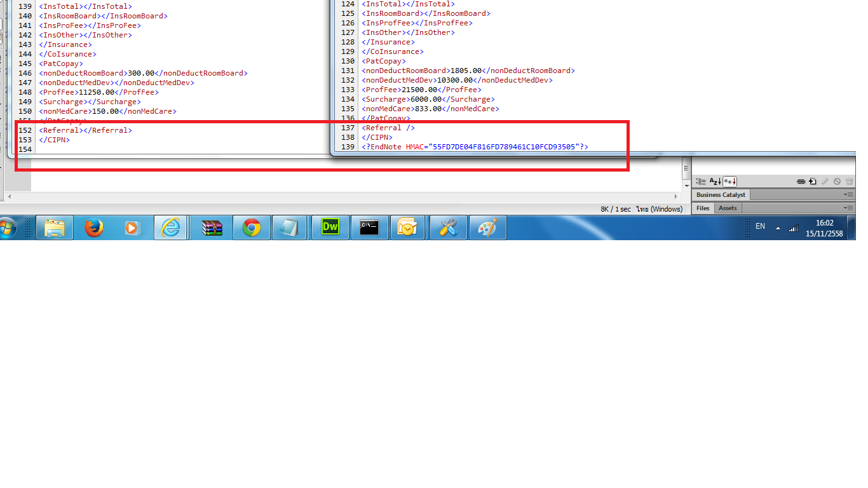868x488 pixels.
Task: Click the HMAC value 55FD7DE04F816FD789461C10FCD93505
Action: [x=503, y=147]
